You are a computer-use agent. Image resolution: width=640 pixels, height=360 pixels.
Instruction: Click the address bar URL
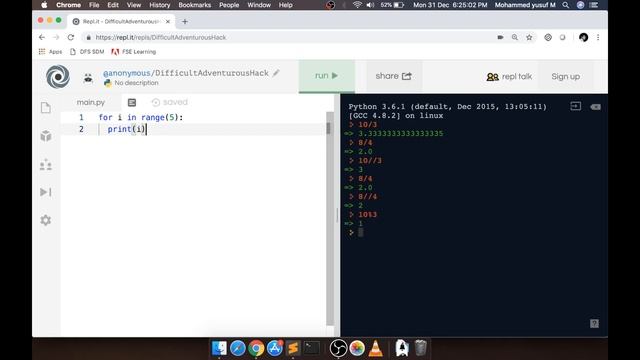[160, 37]
